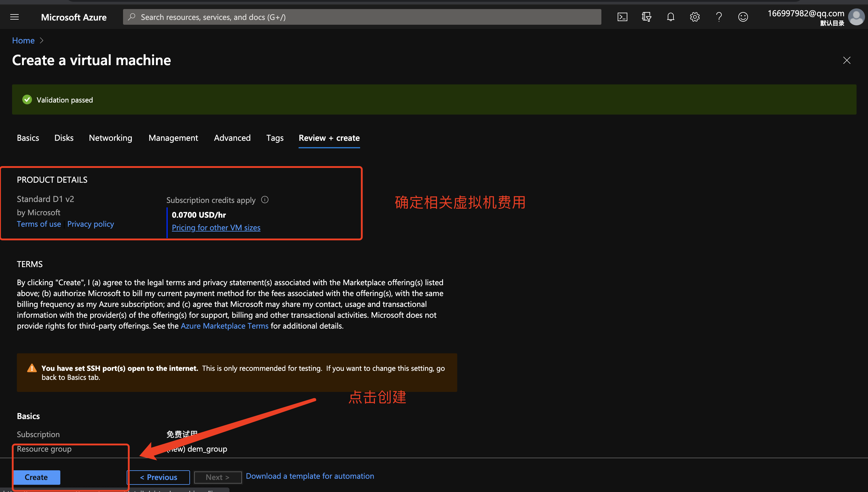Screen dimensions: 868x492
Task: Open the Networking tab
Action: tap(110, 138)
